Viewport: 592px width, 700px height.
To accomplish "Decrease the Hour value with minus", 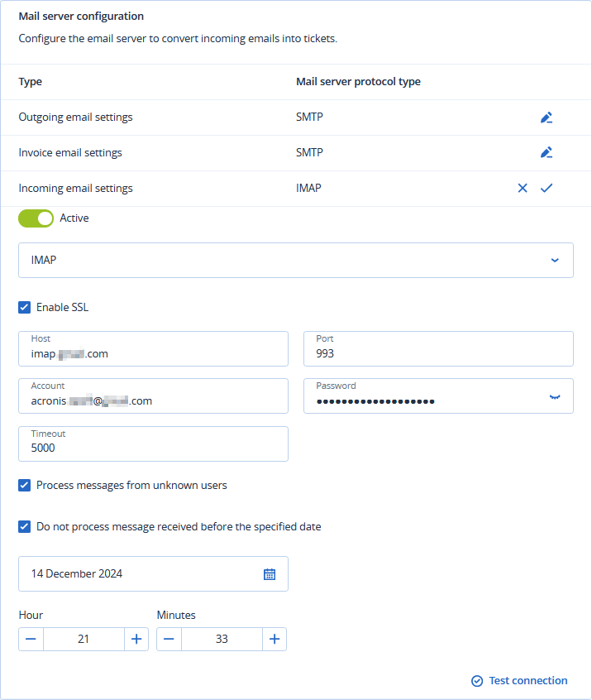I will click(x=31, y=639).
